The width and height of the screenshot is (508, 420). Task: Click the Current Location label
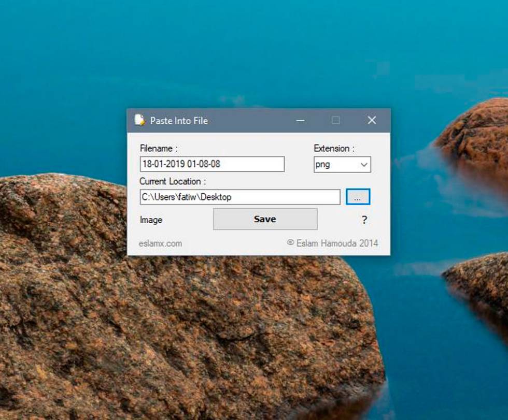click(x=173, y=181)
